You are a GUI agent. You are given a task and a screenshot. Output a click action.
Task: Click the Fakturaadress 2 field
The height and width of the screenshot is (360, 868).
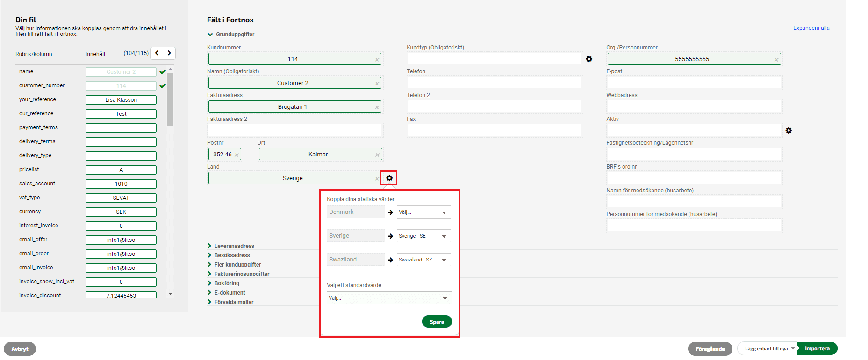[295, 130]
